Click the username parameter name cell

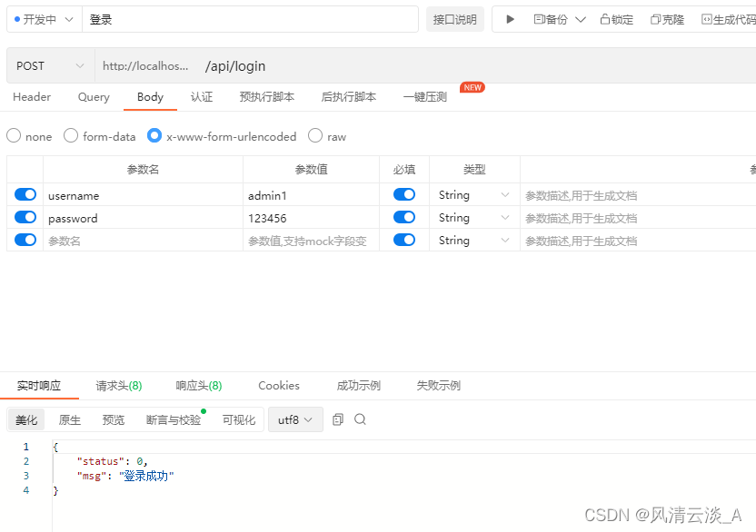[143, 194]
